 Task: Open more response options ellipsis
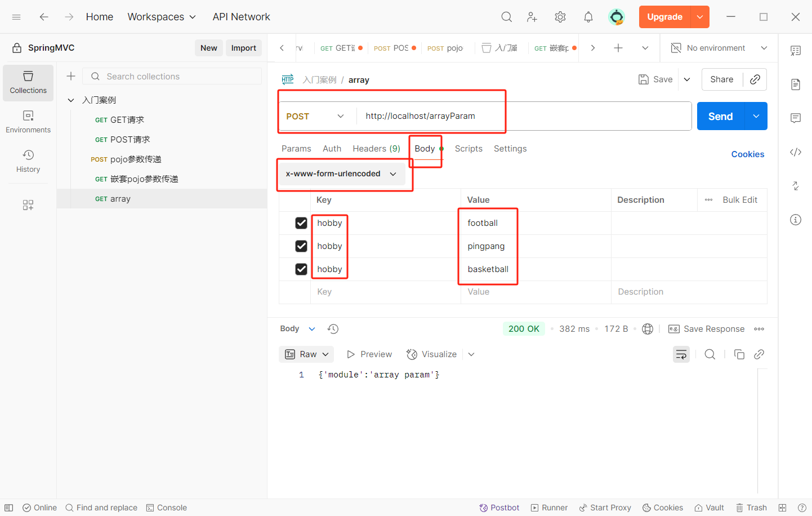point(759,329)
